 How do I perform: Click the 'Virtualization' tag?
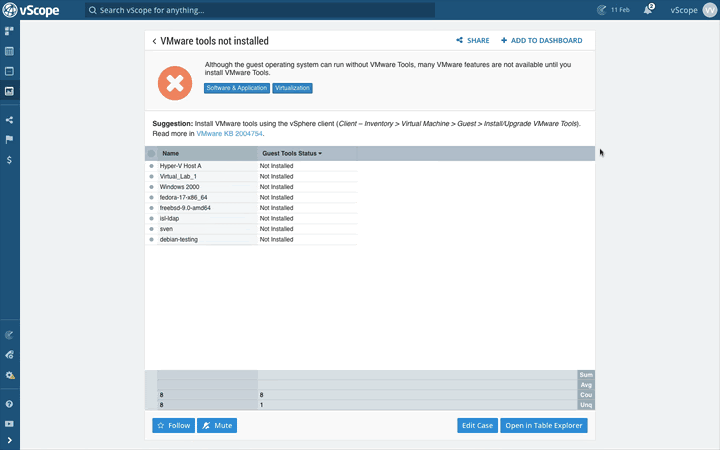coord(292,88)
